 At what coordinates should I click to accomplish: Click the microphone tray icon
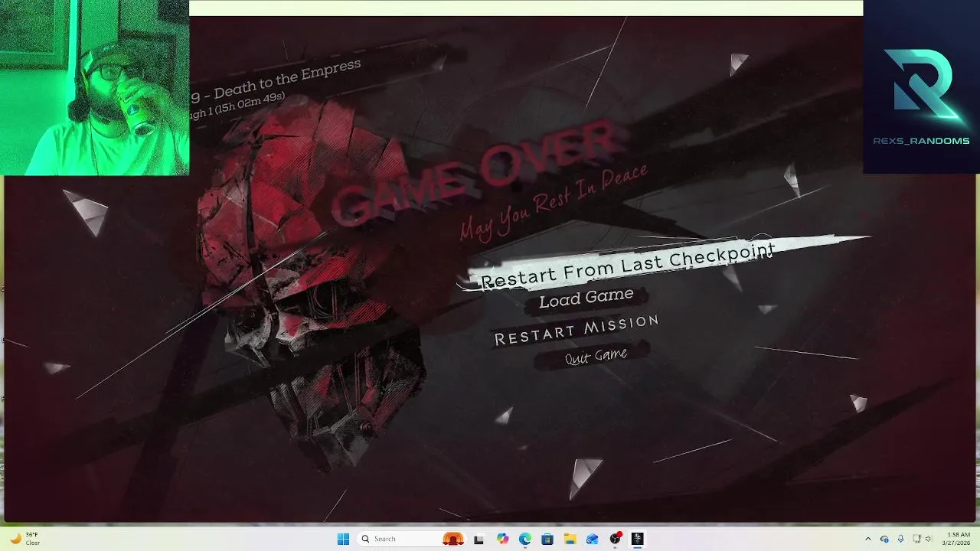point(900,539)
